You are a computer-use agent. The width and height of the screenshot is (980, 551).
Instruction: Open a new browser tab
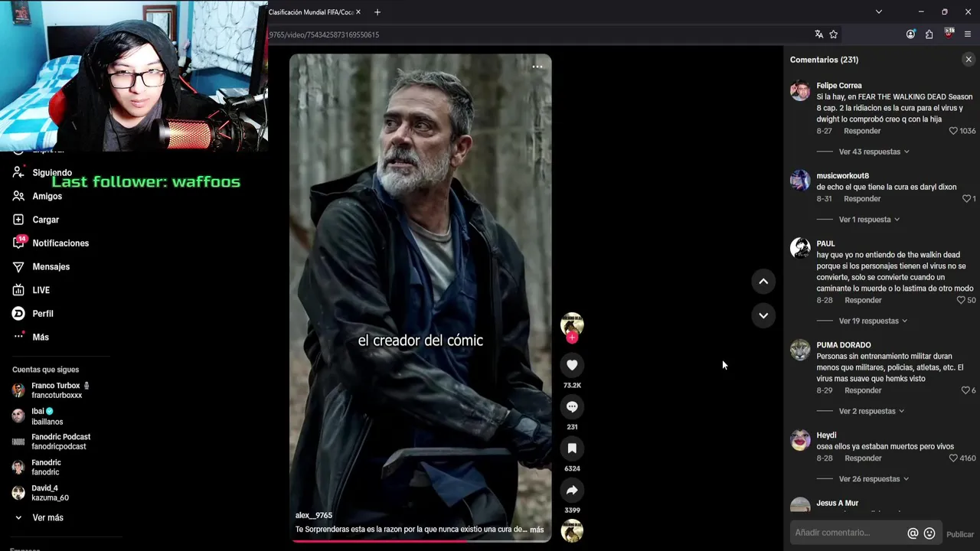tap(377, 11)
